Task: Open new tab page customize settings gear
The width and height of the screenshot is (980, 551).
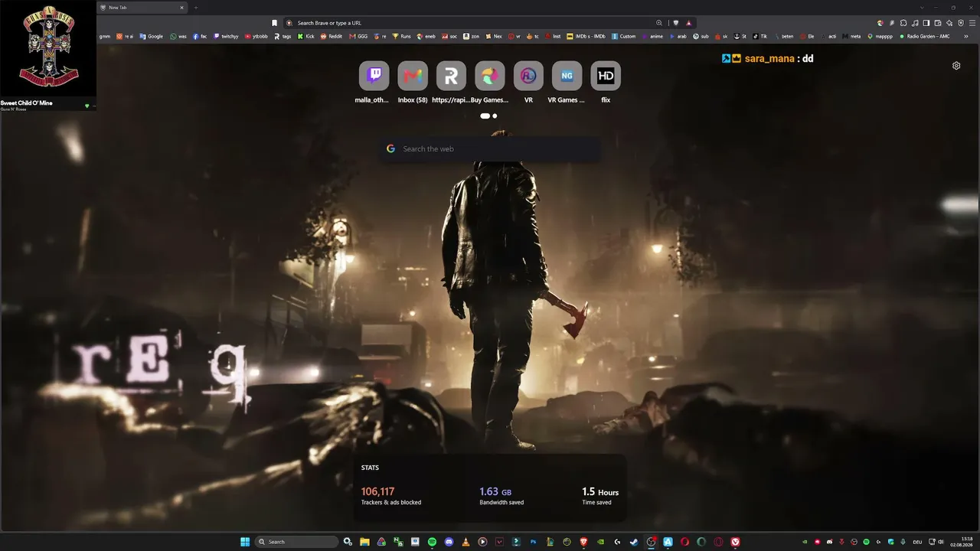Action: click(956, 66)
